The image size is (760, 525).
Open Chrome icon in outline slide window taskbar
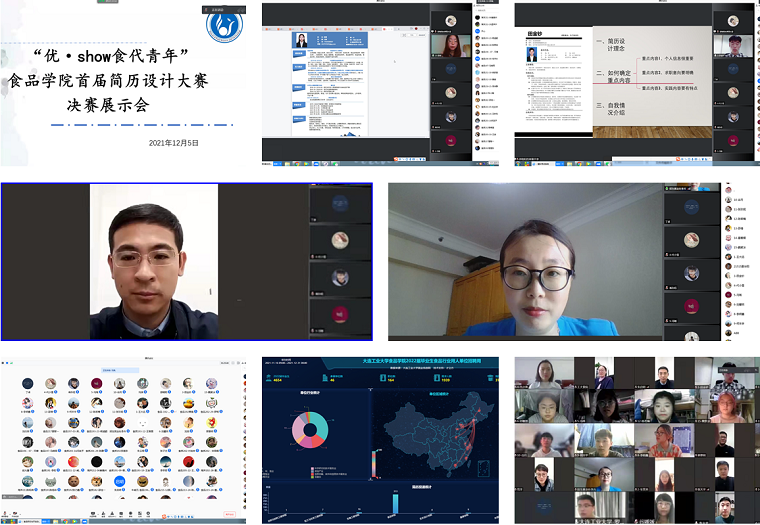pos(579,164)
